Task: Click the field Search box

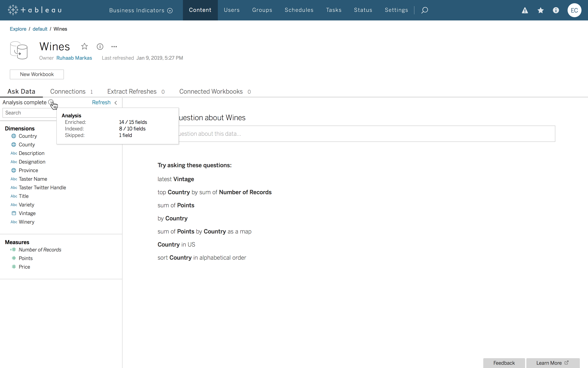Action: 30,113
